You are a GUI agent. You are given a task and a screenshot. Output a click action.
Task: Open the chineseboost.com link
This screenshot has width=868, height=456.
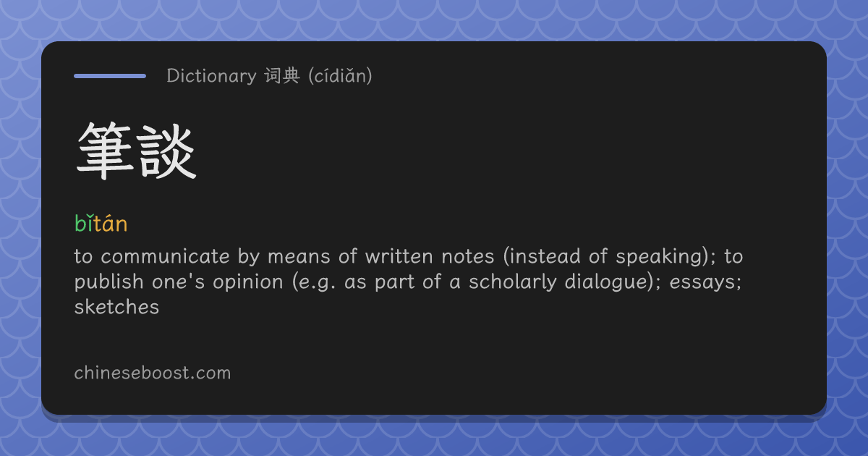coord(153,373)
